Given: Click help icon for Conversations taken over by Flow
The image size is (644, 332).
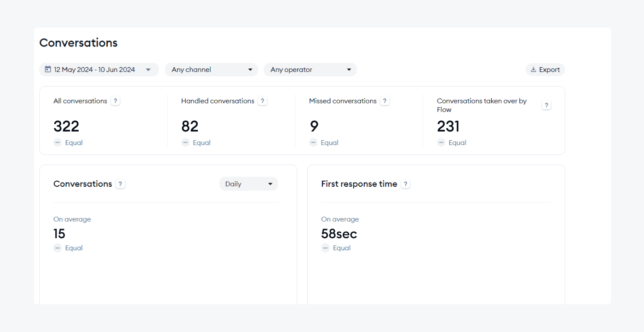Looking at the screenshot, I should [546, 105].
